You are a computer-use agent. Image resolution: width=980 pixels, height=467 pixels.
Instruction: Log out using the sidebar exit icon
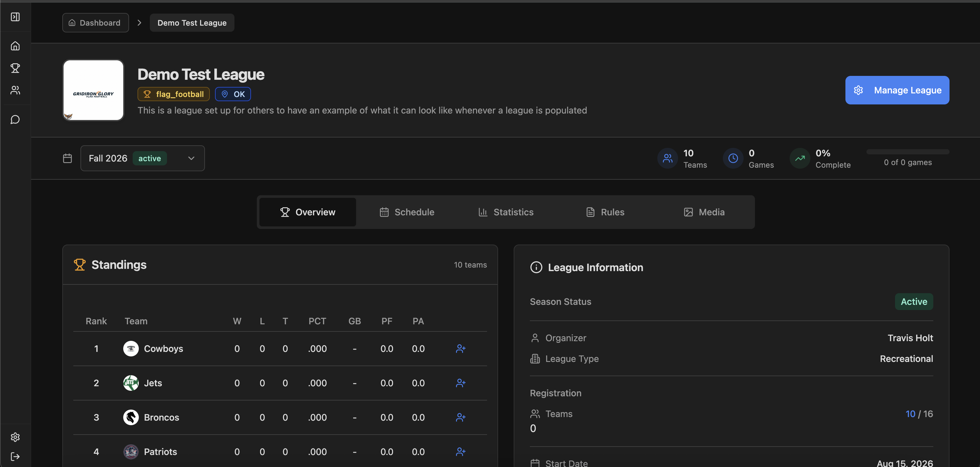tap(15, 457)
